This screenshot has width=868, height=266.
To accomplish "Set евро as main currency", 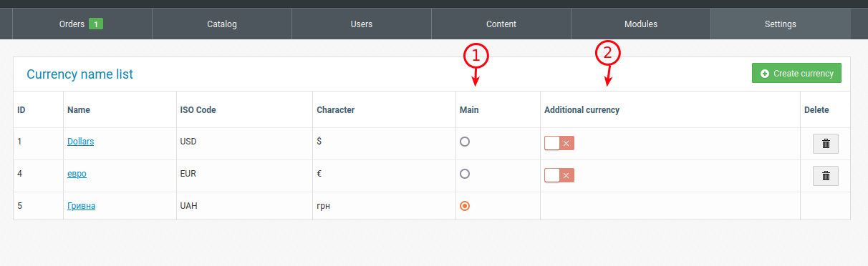I will point(465,174).
